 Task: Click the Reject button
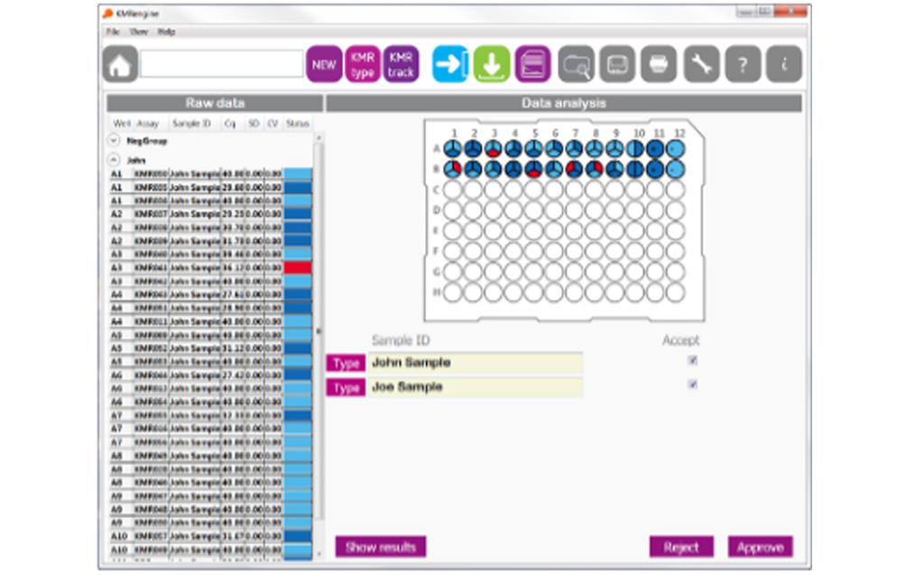681,547
